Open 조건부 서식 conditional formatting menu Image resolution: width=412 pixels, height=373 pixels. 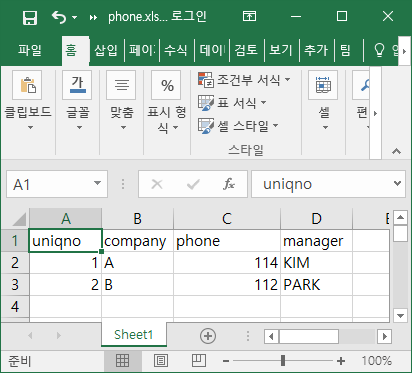pyautogui.click(x=244, y=80)
